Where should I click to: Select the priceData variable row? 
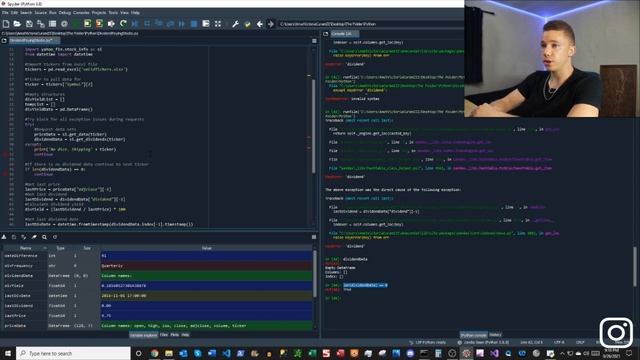pos(158,326)
